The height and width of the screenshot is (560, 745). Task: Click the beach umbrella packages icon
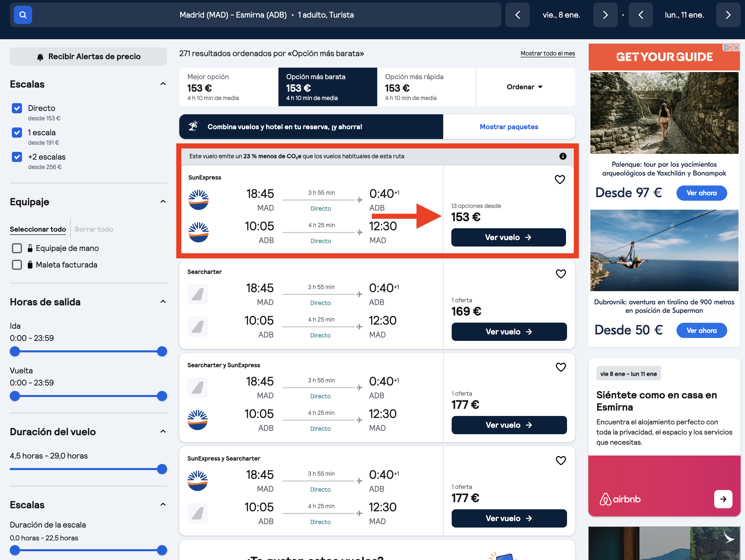click(x=194, y=126)
